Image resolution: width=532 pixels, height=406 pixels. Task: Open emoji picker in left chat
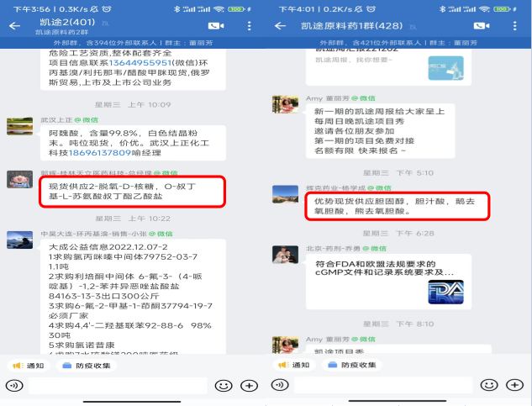[x=224, y=386]
